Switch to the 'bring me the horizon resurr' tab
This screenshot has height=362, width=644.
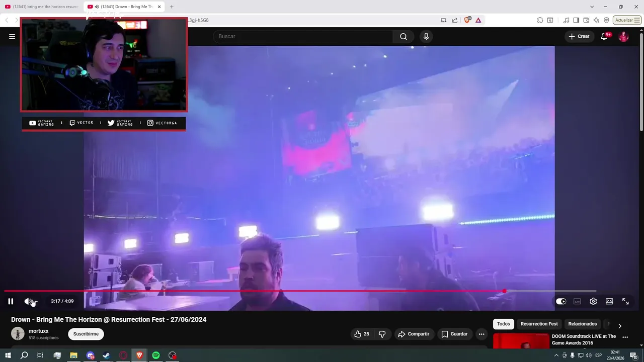click(x=42, y=7)
